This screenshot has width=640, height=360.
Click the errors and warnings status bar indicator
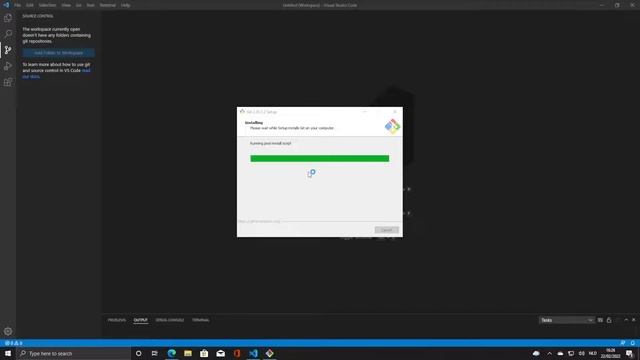[14, 343]
